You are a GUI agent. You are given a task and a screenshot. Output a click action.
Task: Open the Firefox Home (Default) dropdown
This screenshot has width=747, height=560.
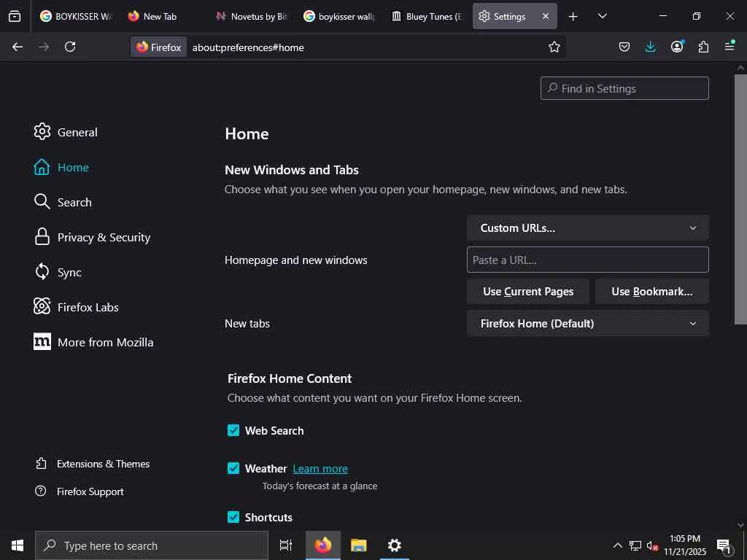[587, 324]
